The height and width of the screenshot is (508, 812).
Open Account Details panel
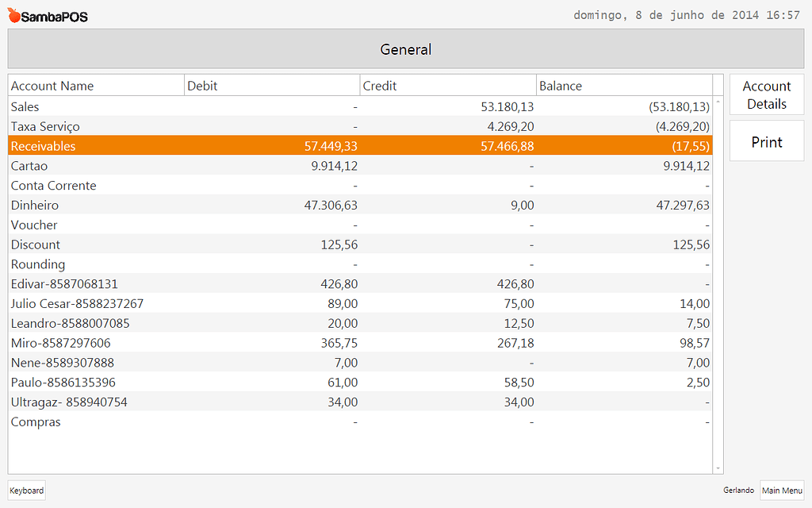[x=766, y=94]
